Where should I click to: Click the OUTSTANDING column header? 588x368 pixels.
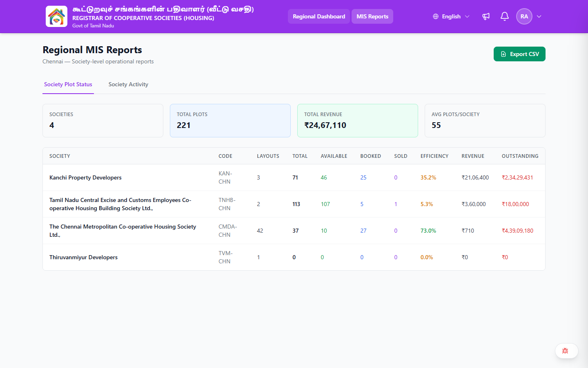point(520,156)
